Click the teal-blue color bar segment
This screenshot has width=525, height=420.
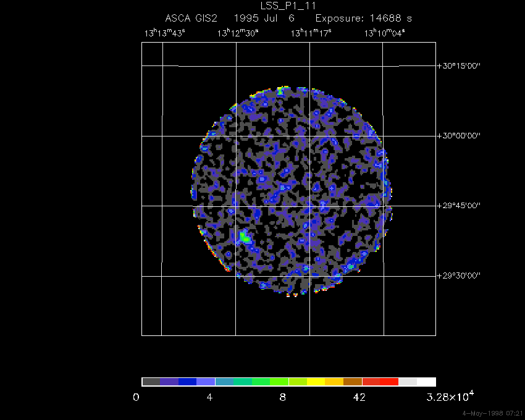tap(224, 382)
